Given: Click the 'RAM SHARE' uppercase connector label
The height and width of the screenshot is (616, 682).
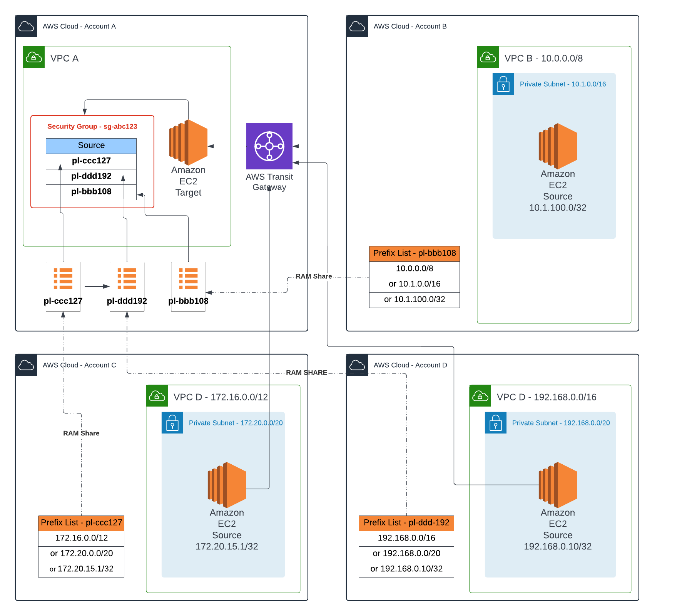Looking at the screenshot, I should pyautogui.click(x=306, y=373).
